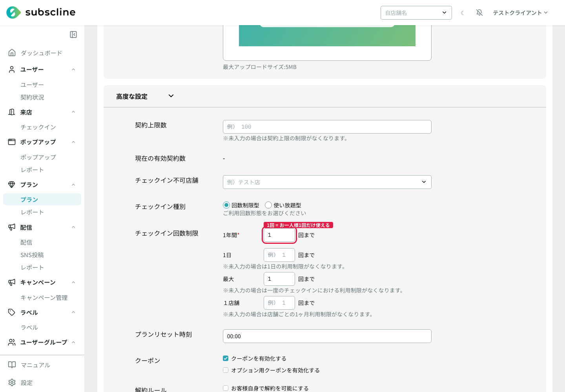Image resolution: width=565 pixels, height=392 pixels.
Task: Collapse the プラン sidebar group chevron
Action: [x=73, y=185]
